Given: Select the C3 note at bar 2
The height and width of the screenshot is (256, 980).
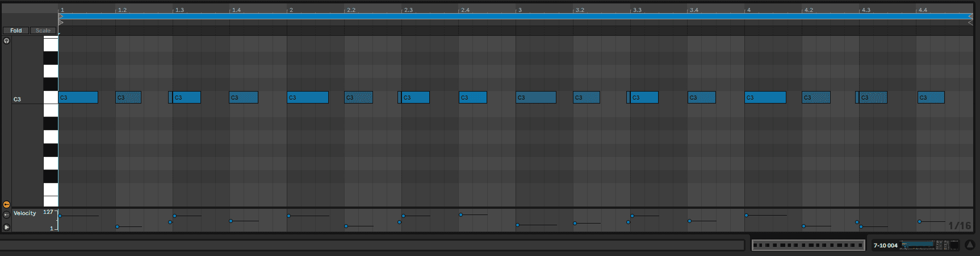Looking at the screenshot, I should (x=308, y=97).
